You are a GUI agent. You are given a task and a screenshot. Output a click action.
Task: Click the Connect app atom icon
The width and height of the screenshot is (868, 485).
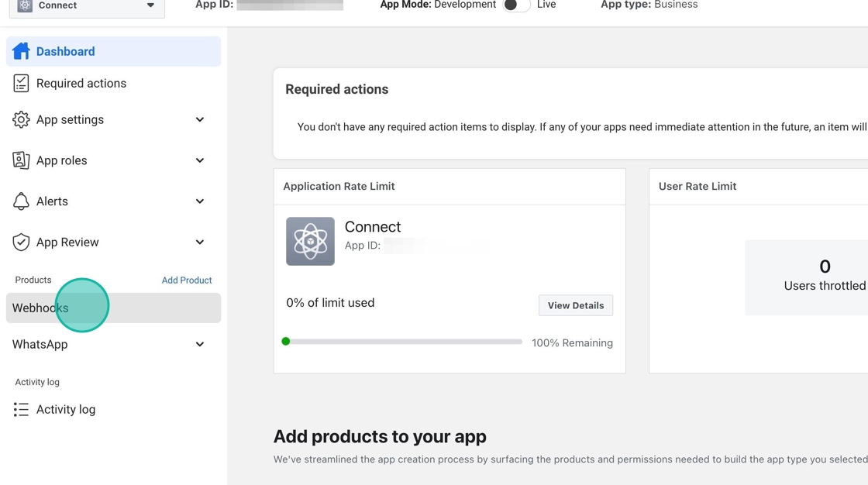tap(310, 241)
